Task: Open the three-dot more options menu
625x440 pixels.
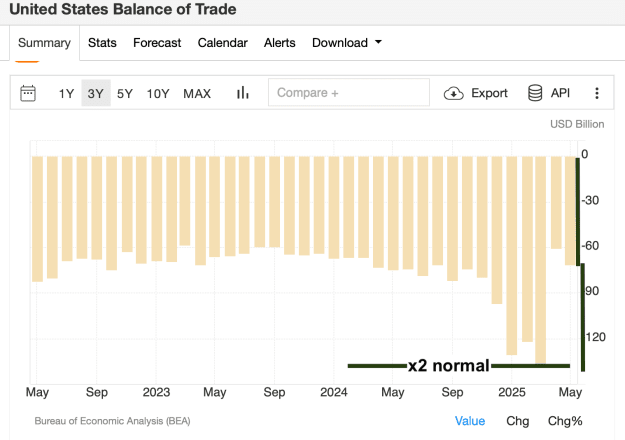Action: click(x=597, y=93)
